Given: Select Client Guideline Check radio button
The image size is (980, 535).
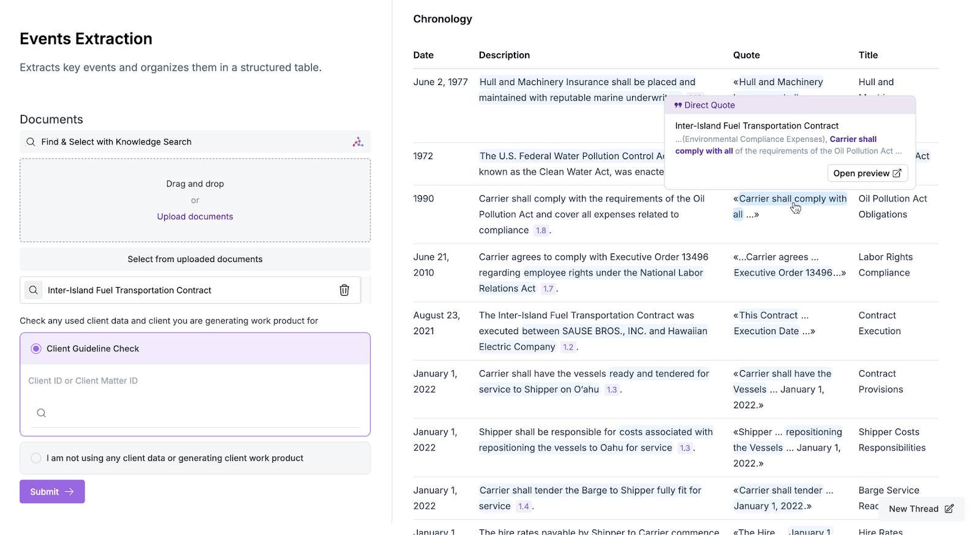Looking at the screenshot, I should pos(36,349).
